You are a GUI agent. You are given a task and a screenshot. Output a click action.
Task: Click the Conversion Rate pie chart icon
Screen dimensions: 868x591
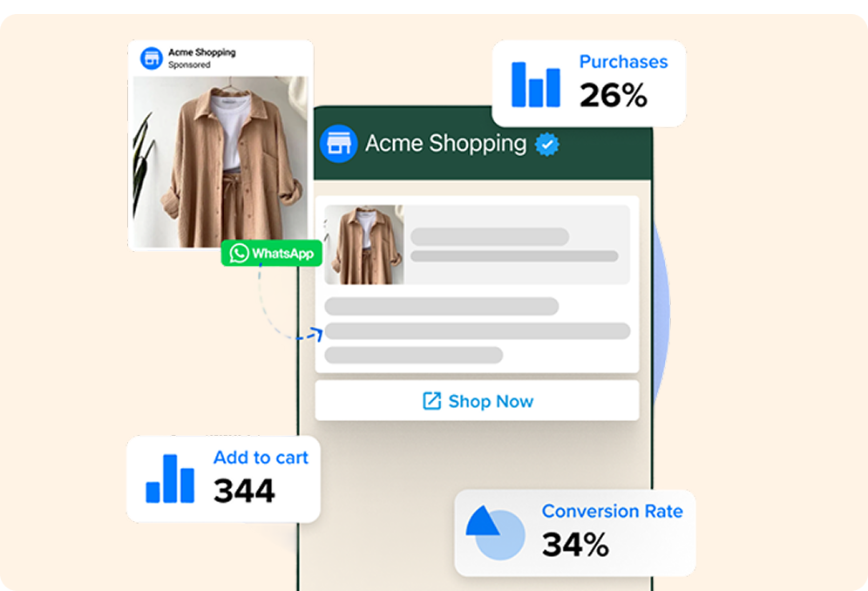click(495, 533)
